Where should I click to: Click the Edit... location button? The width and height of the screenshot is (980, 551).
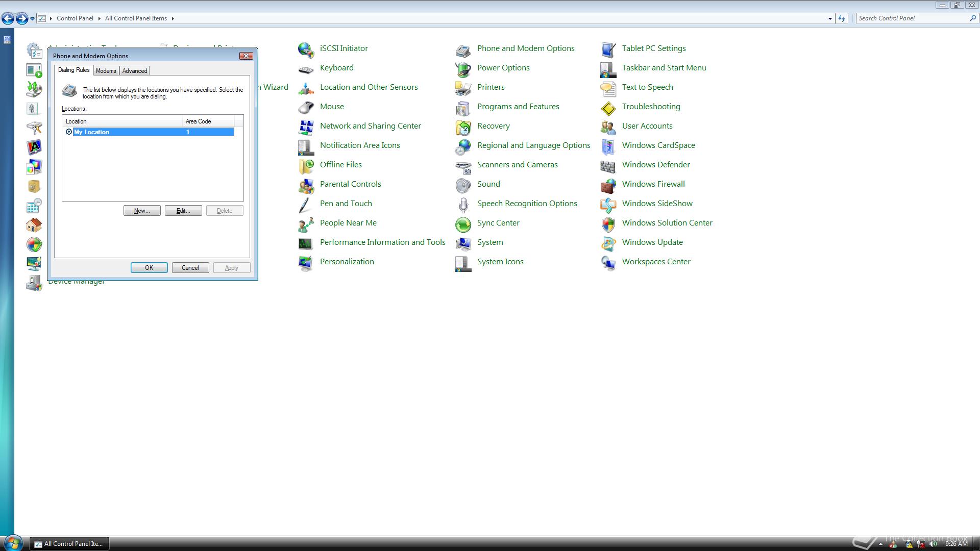click(x=183, y=211)
